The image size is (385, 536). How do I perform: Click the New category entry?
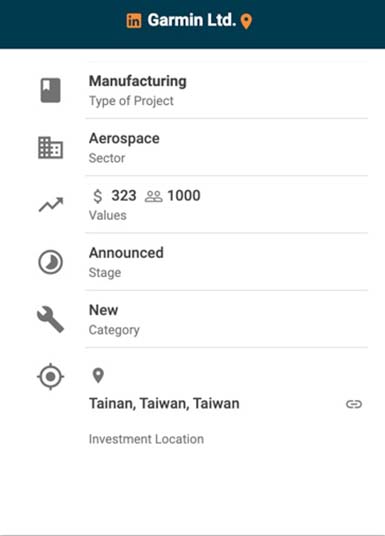click(104, 310)
